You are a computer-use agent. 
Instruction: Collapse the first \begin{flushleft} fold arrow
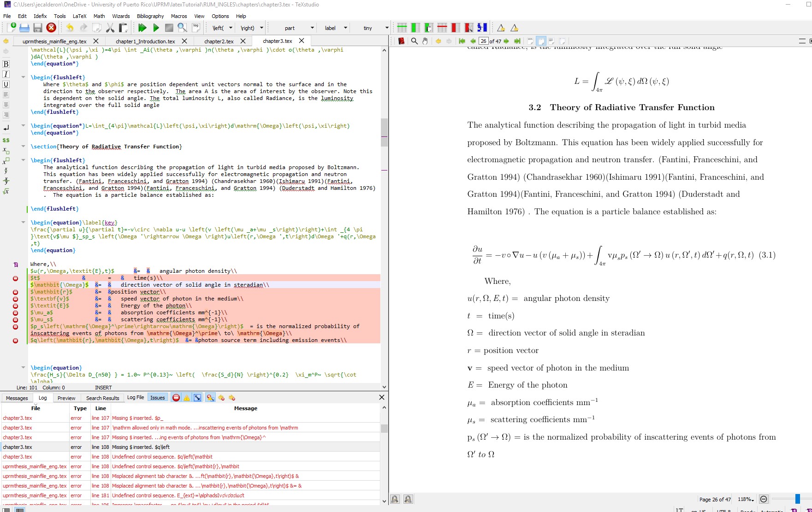[x=23, y=77]
